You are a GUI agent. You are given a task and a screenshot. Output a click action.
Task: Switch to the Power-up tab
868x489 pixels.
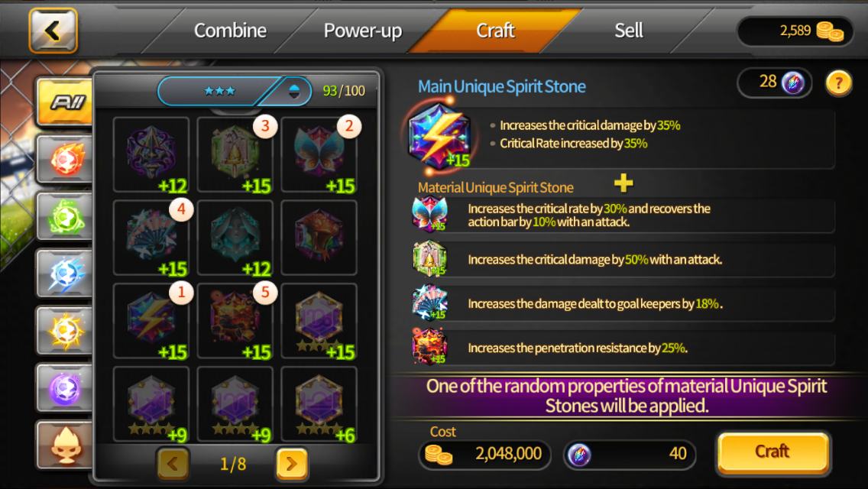[x=363, y=31]
